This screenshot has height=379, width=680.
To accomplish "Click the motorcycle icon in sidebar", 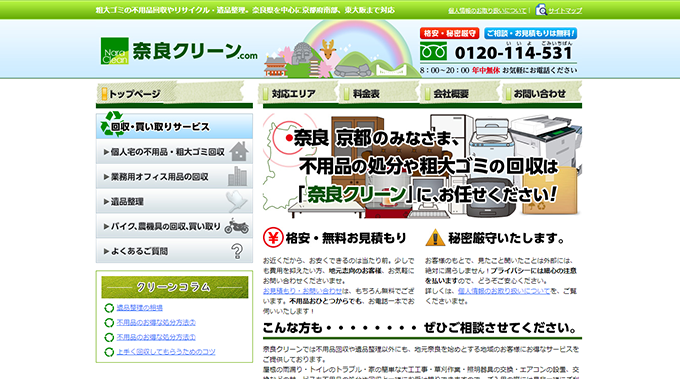I will (237, 226).
